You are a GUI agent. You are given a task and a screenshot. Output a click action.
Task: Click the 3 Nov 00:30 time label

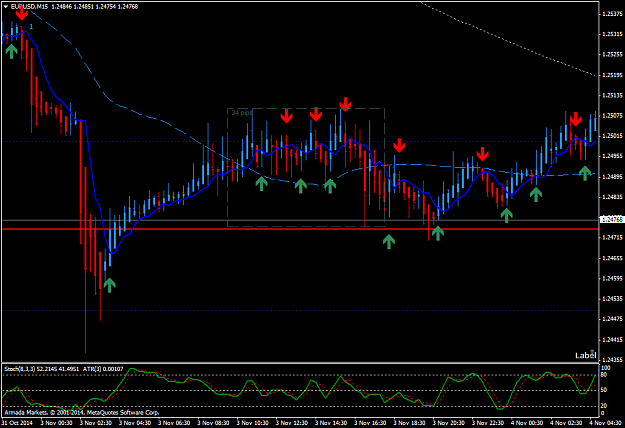57,423
